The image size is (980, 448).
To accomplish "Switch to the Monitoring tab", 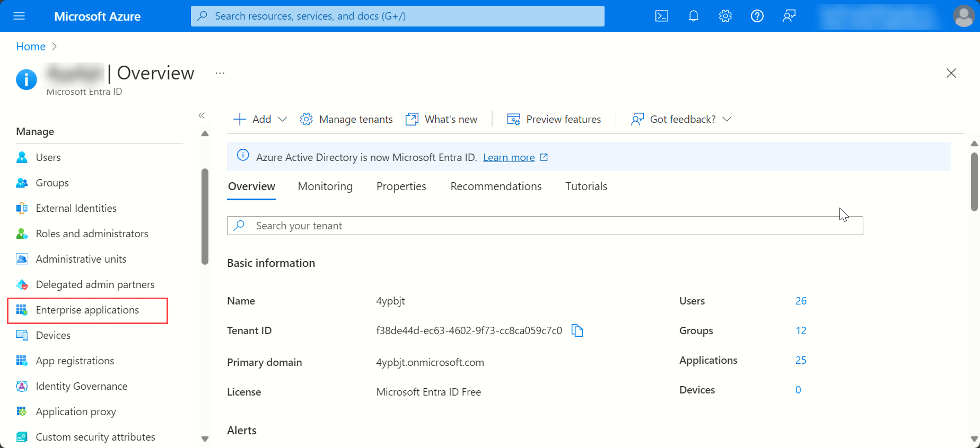I will (325, 186).
